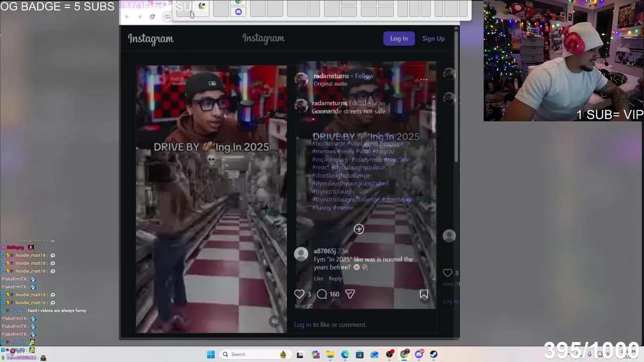
Task: Open comments via the speech bubble icon
Action: 322,294
